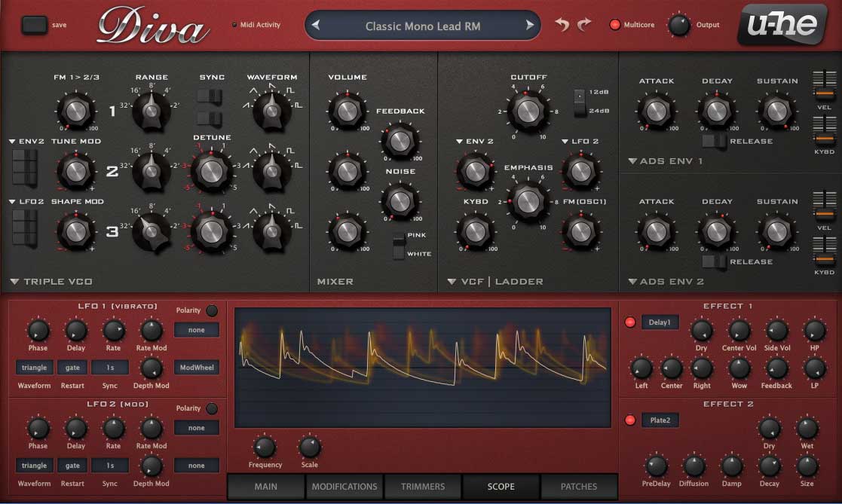The image size is (842, 504).
Task: Open the Delay1 effect type selector
Action: (x=660, y=322)
